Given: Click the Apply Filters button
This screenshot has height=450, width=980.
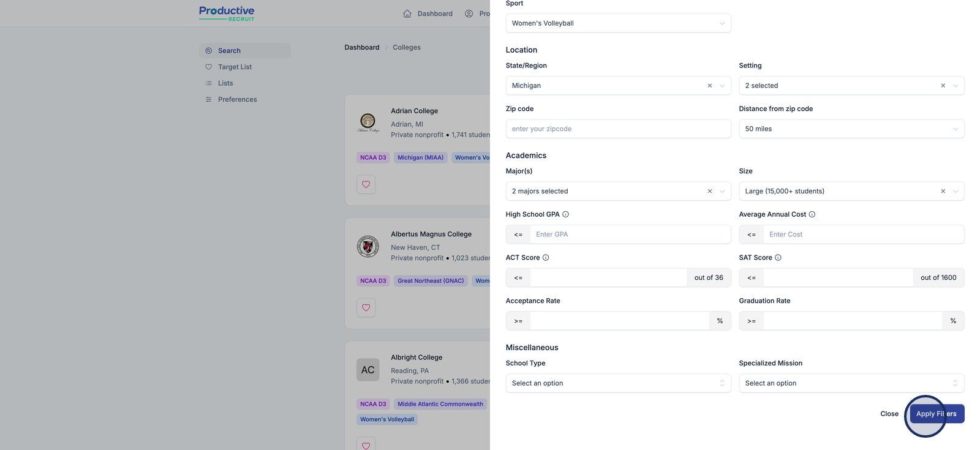Looking at the screenshot, I should coord(937,414).
